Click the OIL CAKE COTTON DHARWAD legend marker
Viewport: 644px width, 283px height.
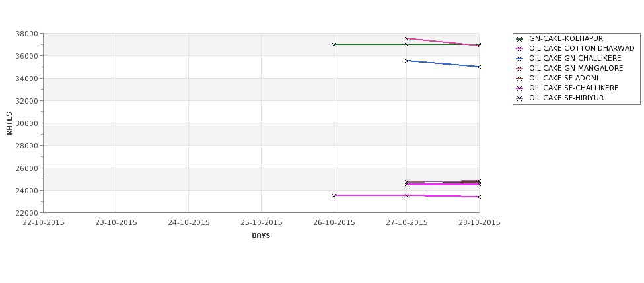click(x=519, y=49)
